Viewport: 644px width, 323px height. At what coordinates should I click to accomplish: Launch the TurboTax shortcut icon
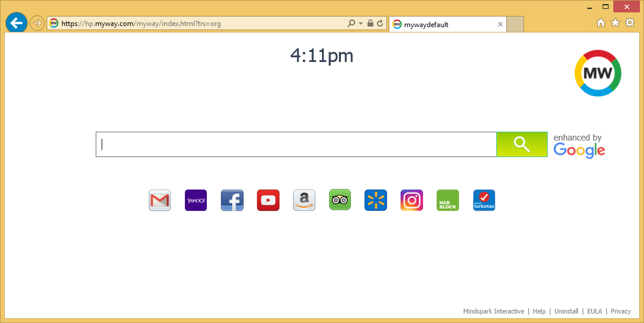coord(484,200)
